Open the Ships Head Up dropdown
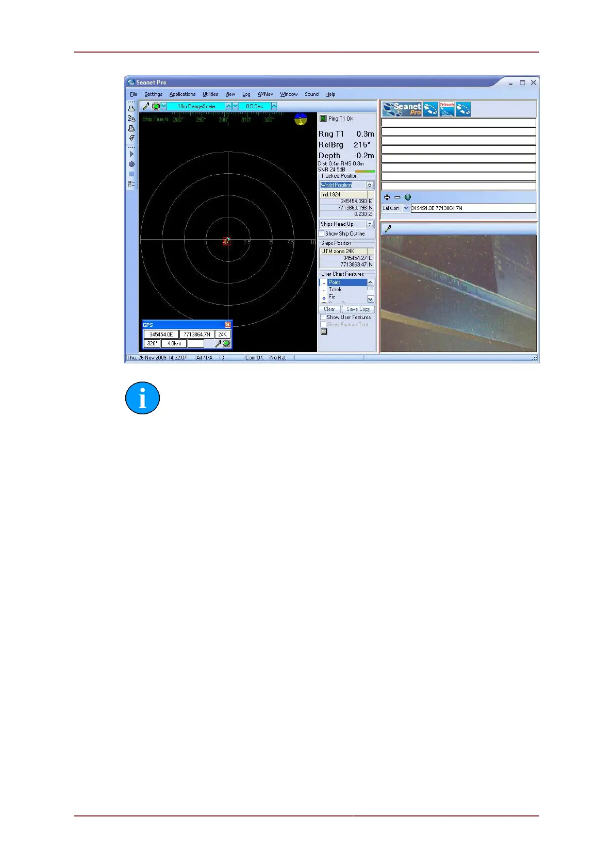The height and width of the screenshot is (868, 614). click(370, 224)
